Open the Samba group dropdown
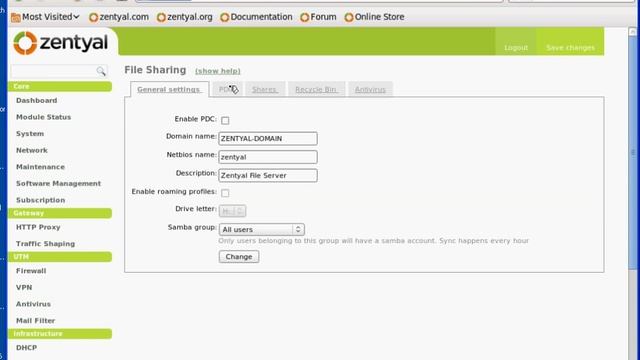Screen dimensions: 640x360 pyautogui.click(x=262, y=229)
